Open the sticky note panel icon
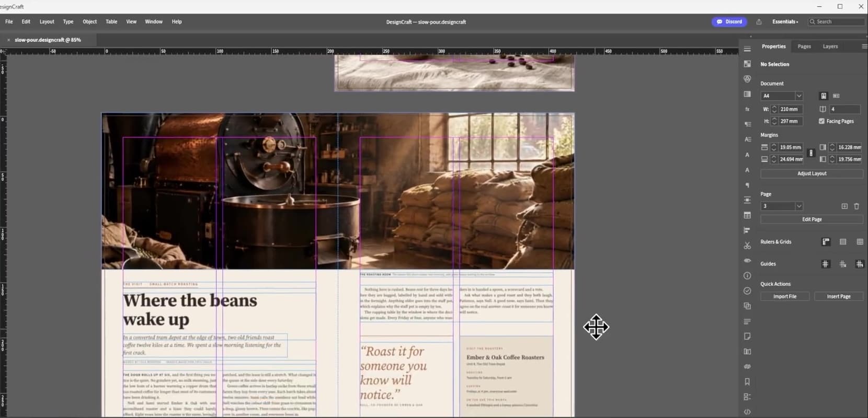Screen dimensions: 868x418 tap(747, 336)
